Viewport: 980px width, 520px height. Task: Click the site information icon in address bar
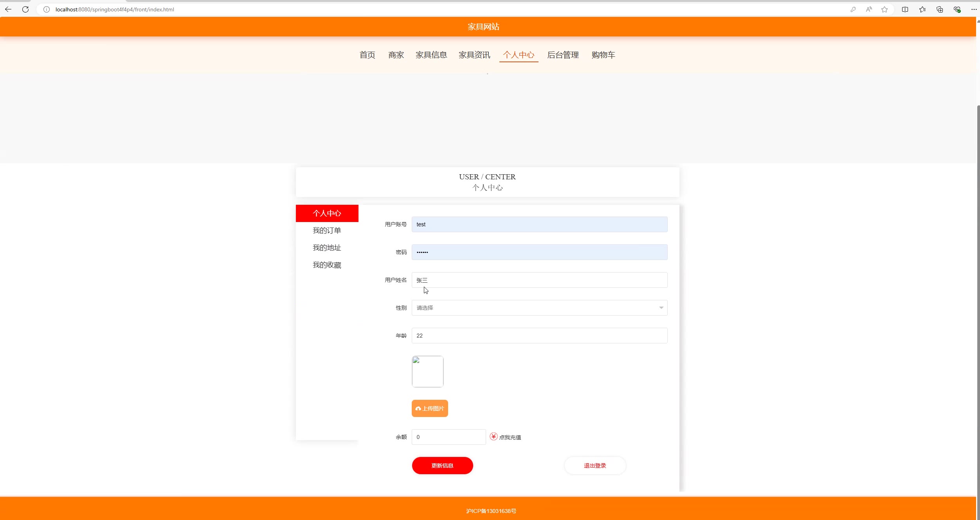47,9
